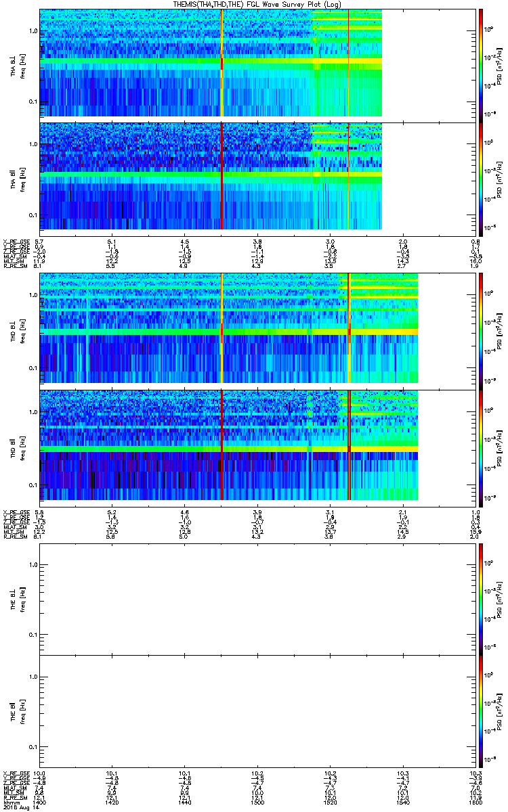Click the color bar beside the THE B-perpendicular panel
The width and height of the screenshot is (508, 812).
click(481, 599)
